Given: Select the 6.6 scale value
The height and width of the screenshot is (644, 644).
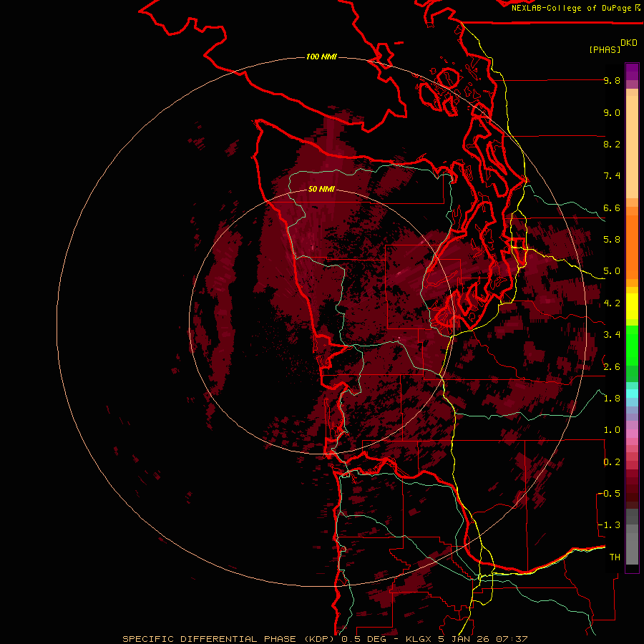Looking at the screenshot, I should click(x=612, y=208).
